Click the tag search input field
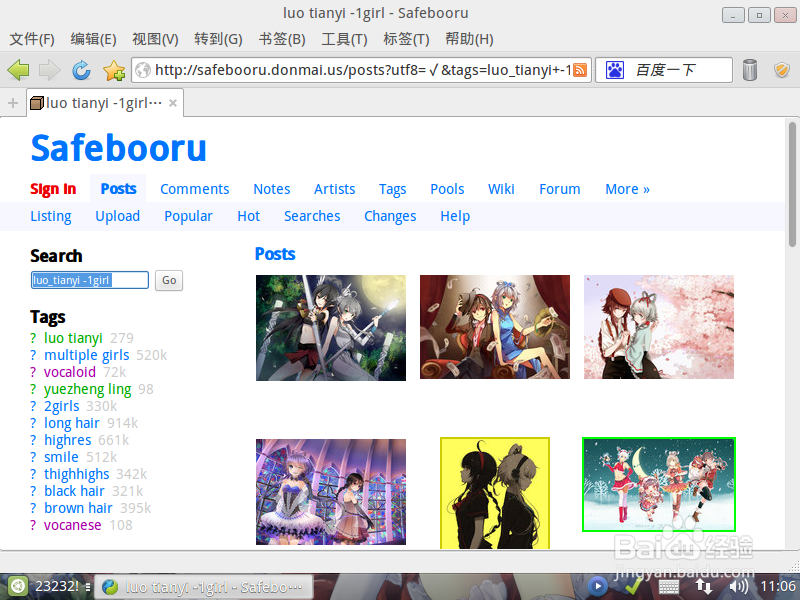This screenshot has height=600, width=800. coord(90,280)
